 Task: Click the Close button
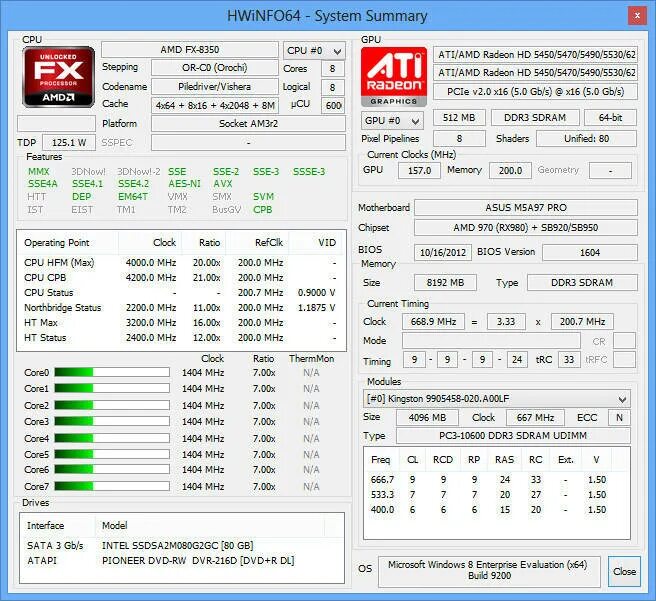(624, 571)
